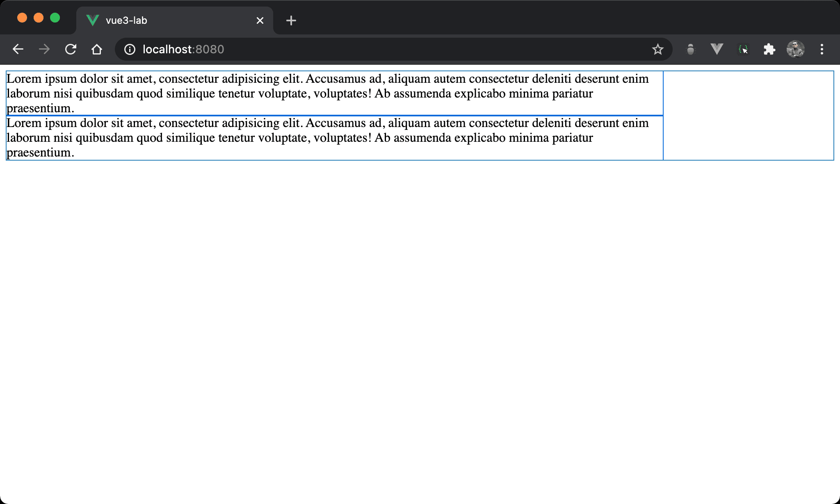Viewport: 840px width, 504px height.
Task: Click the forward navigation arrow
Action: [44, 50]
